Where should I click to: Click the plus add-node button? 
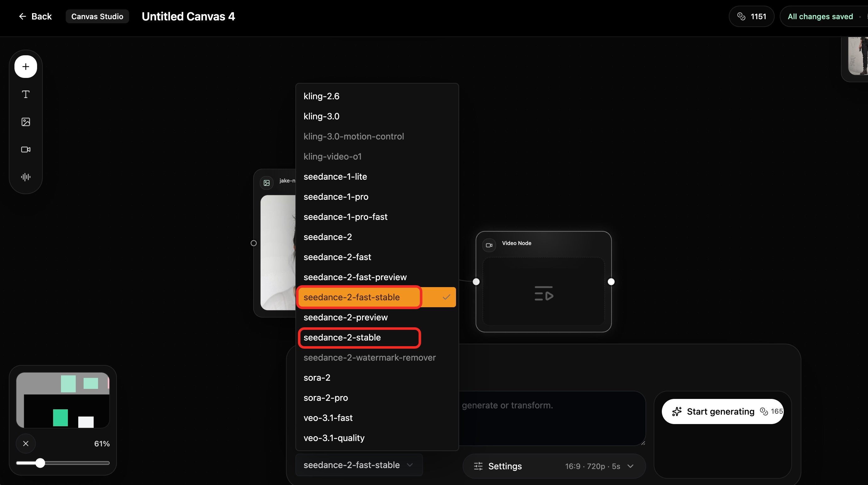click(x=25, y=67)
